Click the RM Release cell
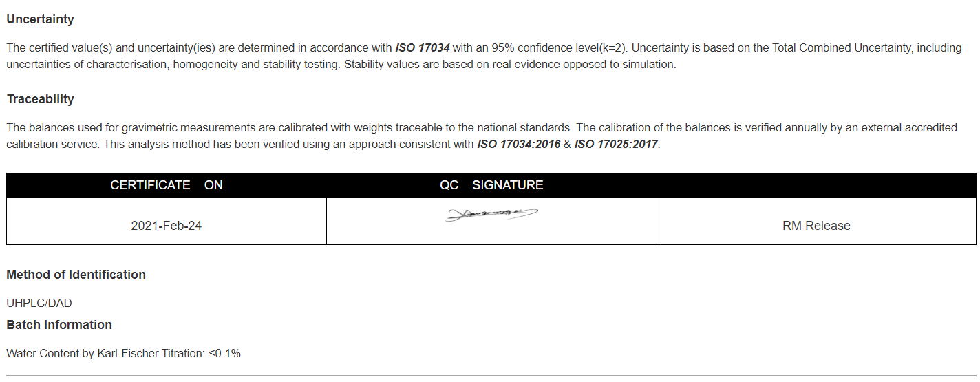This screenshot has width=980, height=382. pos(816,226)
